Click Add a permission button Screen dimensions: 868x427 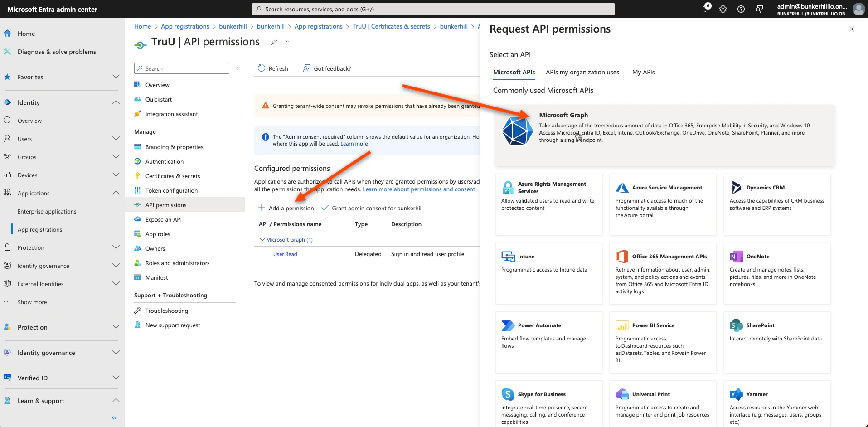(x=286, y=208)
